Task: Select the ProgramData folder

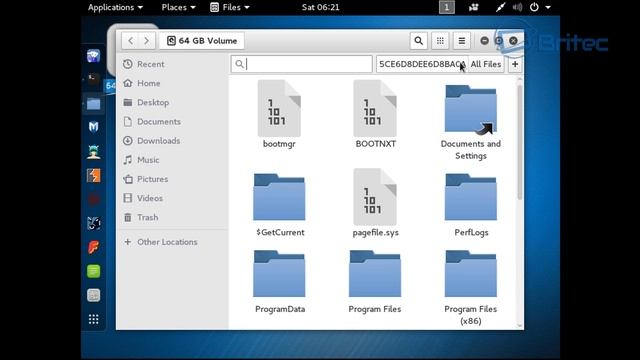Action: pos(279,274)
